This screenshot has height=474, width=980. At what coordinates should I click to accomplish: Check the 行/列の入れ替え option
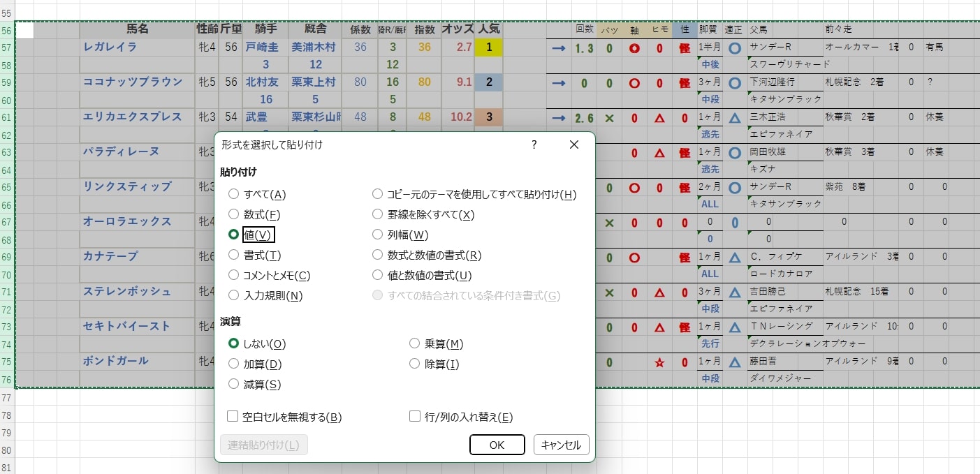point(414,416)
